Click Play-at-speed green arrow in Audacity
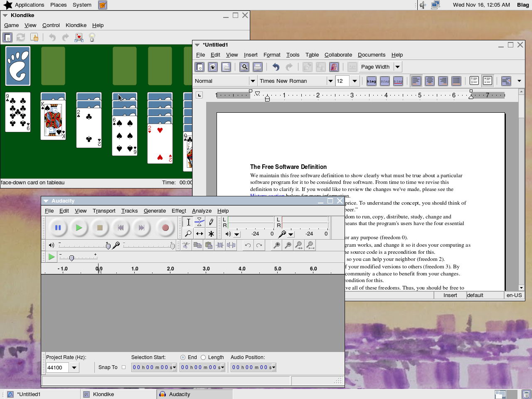The image size is (532, 399). tap(52, 257)
